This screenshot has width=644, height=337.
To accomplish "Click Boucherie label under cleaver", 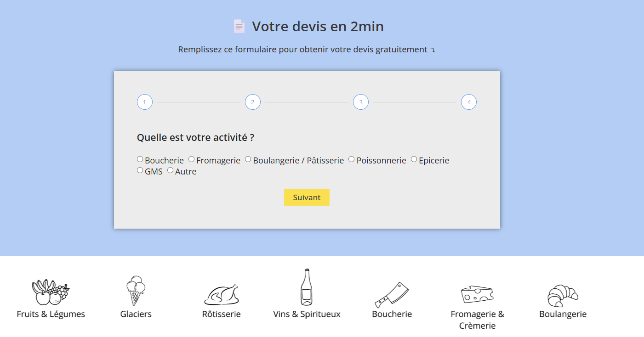I will pyautogui.click(x=392, y=315).
